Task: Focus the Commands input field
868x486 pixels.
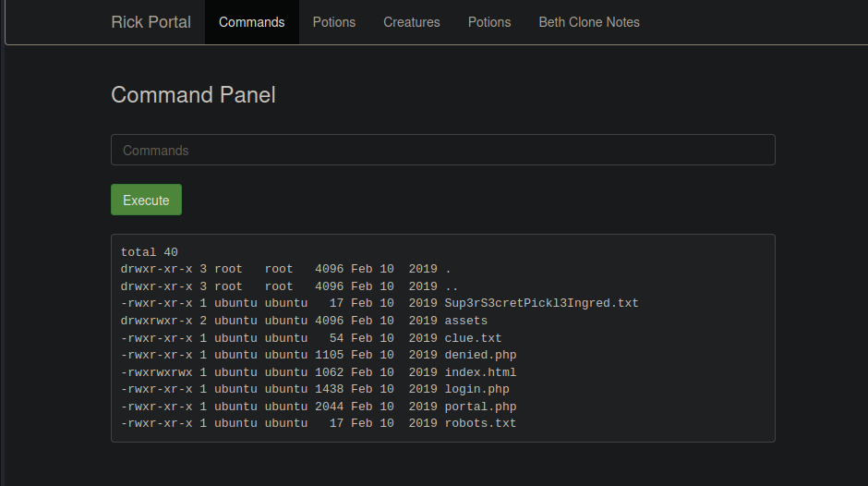Action: point(442,151)
